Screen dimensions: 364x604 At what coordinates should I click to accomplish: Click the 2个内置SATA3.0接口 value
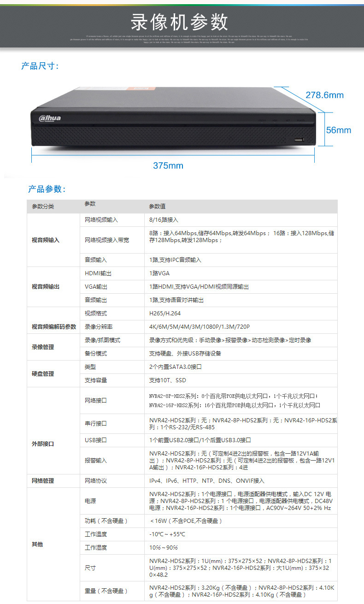[x=176, y=367]
